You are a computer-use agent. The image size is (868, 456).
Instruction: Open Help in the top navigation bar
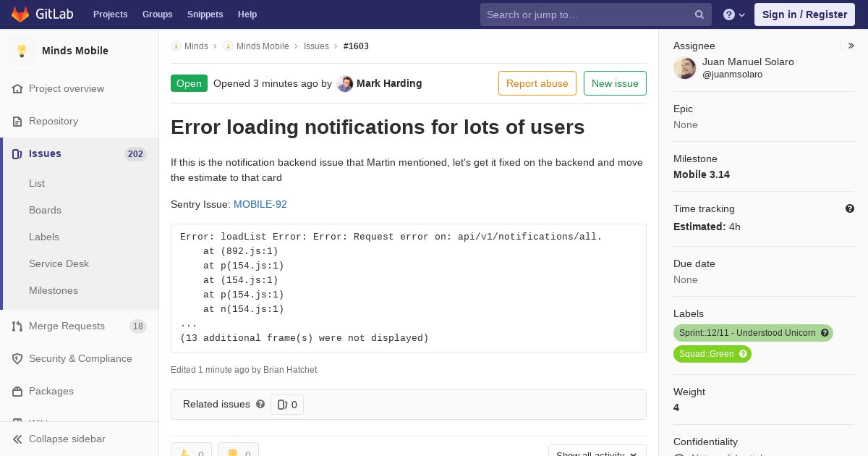tap(247, 14)
